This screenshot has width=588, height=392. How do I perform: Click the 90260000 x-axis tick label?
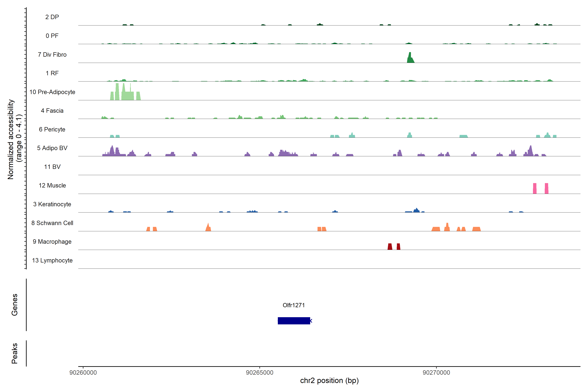(x=83, y=373)
